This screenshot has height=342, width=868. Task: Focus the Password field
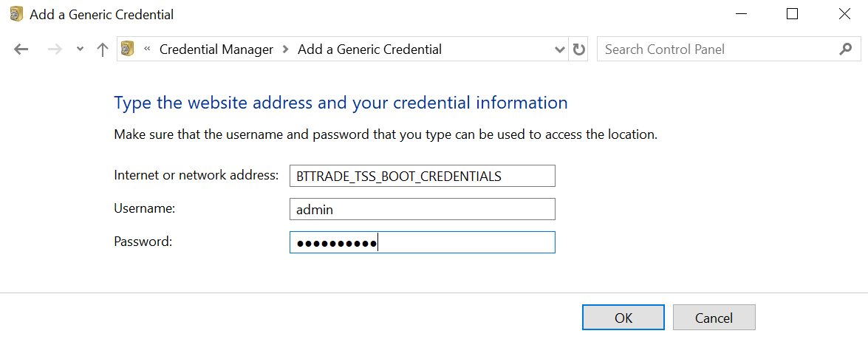423,242
